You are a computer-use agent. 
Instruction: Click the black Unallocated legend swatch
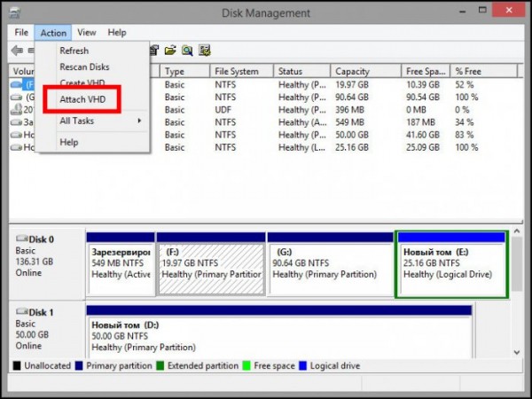pyautogui.click(x=17, y=365)
